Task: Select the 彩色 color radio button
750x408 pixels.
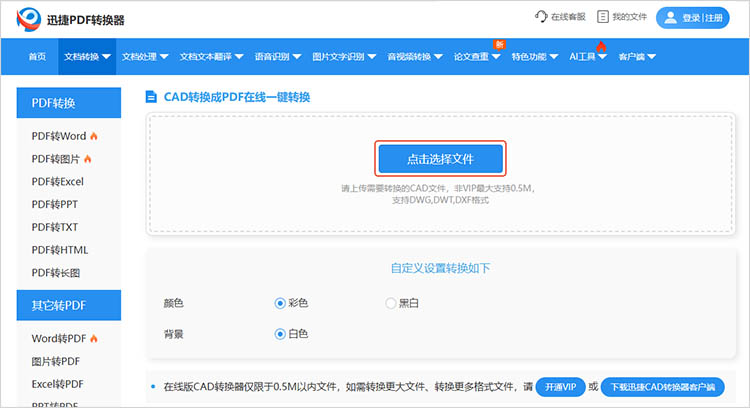Action: (280, 303)
